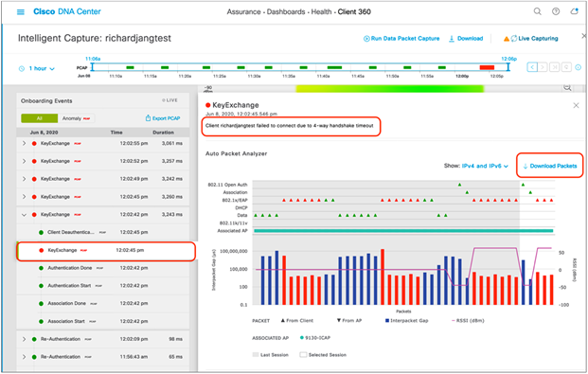Toggle RSSI (dBm) legend item
The image size is (588, 374).
[468, 321]
